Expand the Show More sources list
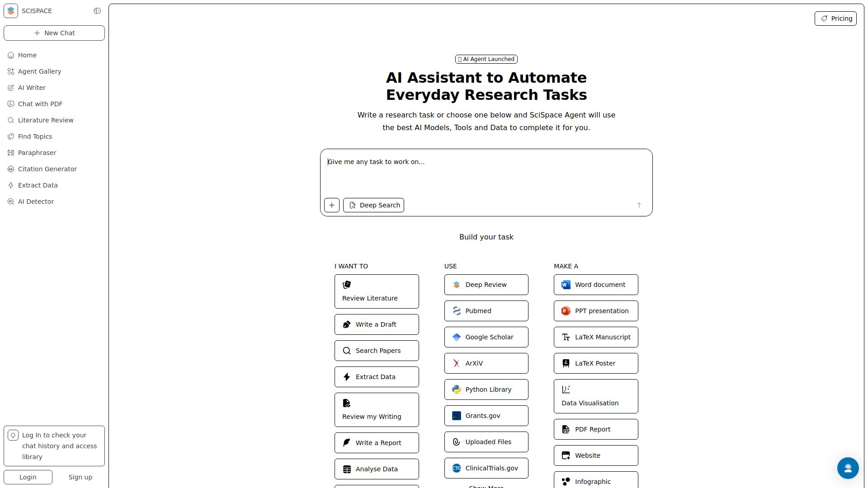The width and height of the screenshot is (868, 488). [486, 486]
